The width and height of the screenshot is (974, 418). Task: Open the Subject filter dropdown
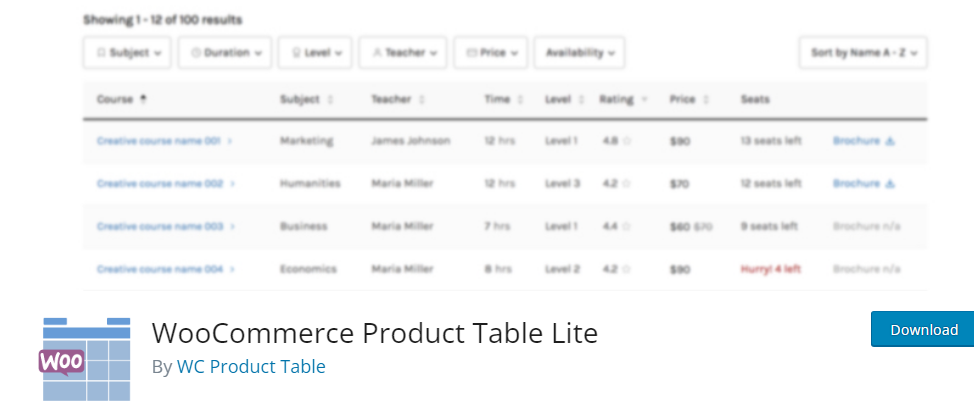pyautogui.click(x=127, y=53)
